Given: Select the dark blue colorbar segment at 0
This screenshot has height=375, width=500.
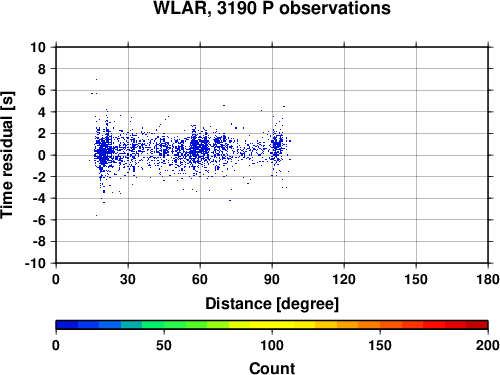Looking at the screenshot, I should [67, 325].
